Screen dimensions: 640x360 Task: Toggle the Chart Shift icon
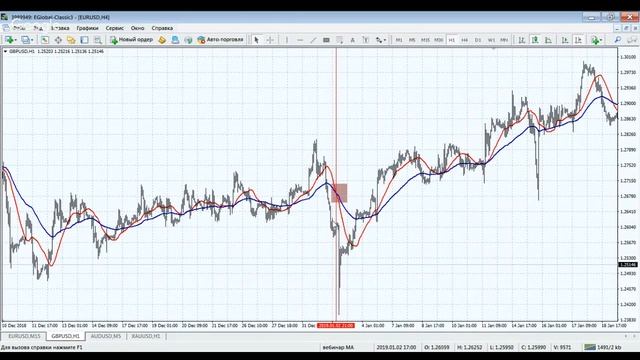pos(578,40)
